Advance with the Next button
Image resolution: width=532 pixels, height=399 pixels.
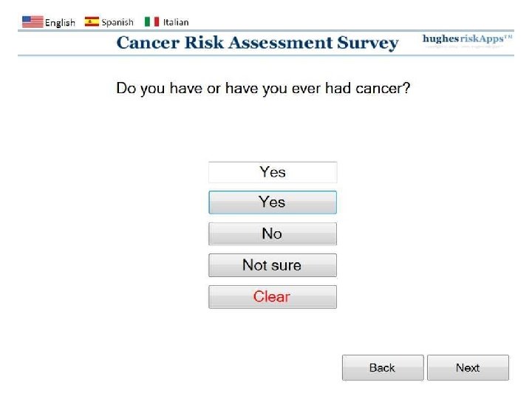[468, 367]
